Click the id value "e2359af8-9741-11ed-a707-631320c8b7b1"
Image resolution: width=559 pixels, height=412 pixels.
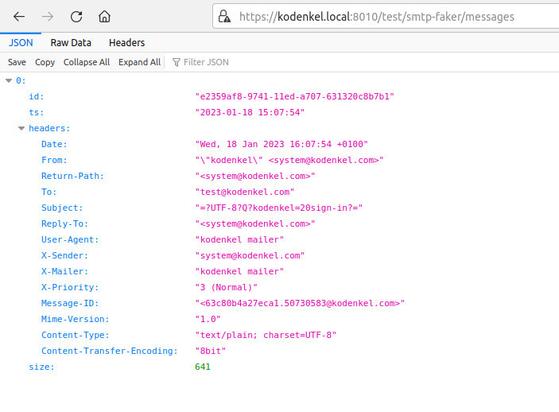click(x=294, y=97)
